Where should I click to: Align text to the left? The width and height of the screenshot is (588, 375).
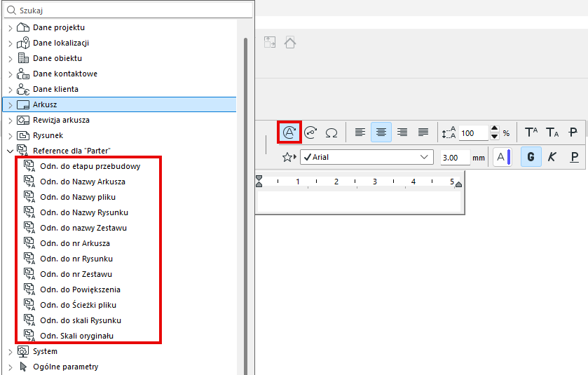360,132
